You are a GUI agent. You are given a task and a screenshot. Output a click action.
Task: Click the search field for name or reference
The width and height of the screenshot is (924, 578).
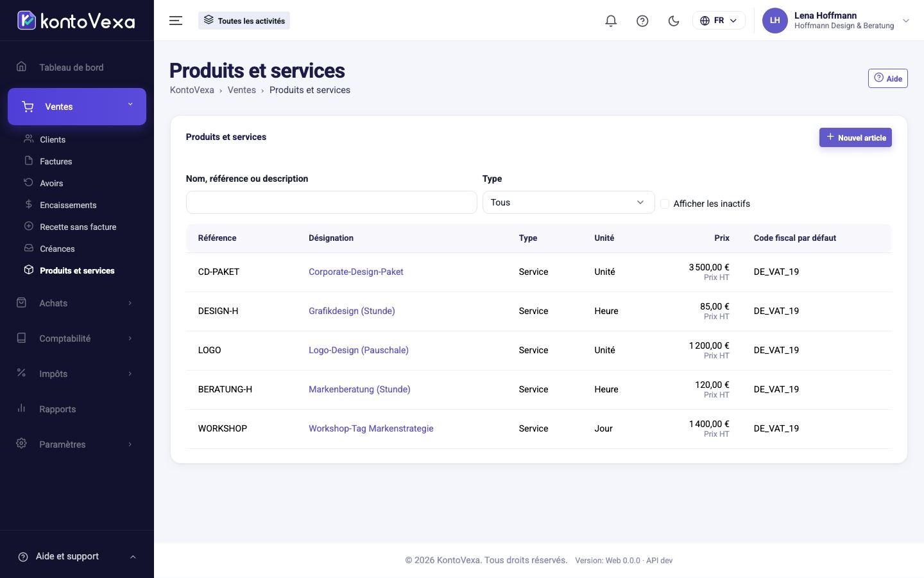pos(331,202)
